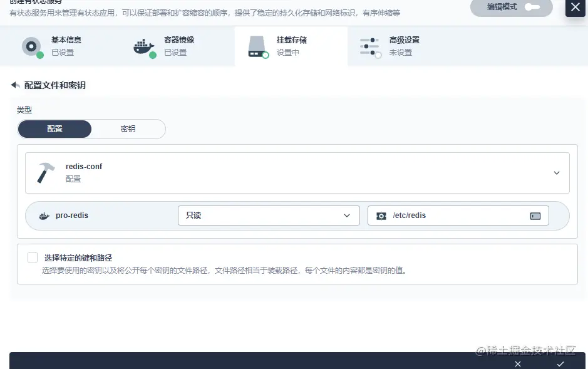Image resolution: width=588 pixels, height=369 pixels.
Task: Switch to the 高级设置 step tab
Action: [404, 46]
